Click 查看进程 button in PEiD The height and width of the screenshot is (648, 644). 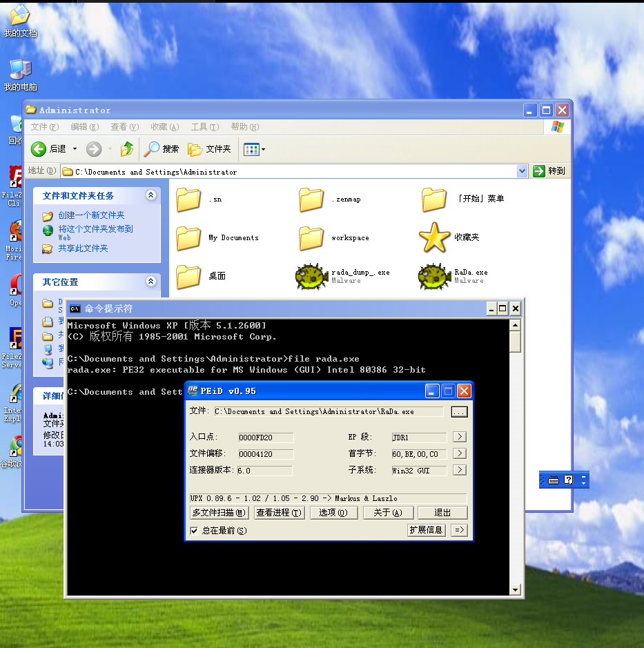[279, 513]
